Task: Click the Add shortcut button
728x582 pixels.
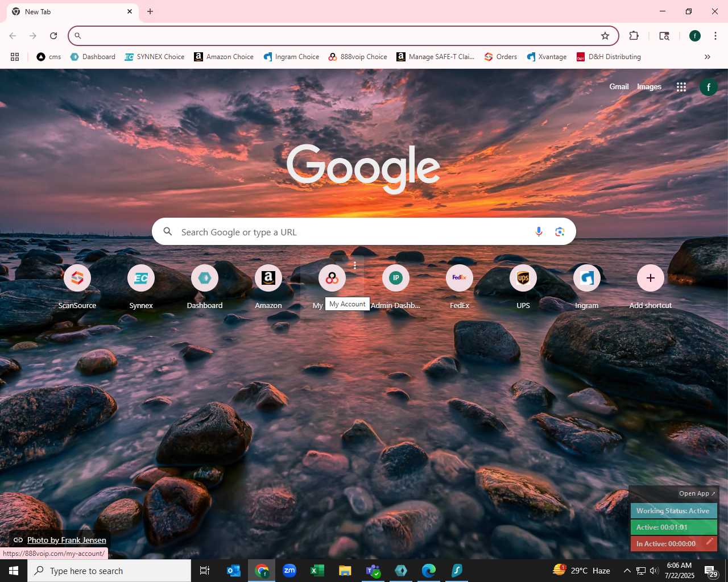Action: 651,286
